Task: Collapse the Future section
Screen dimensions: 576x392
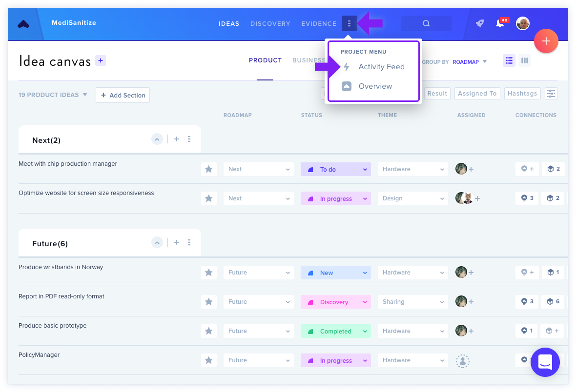Action: (x=157, y=243)
